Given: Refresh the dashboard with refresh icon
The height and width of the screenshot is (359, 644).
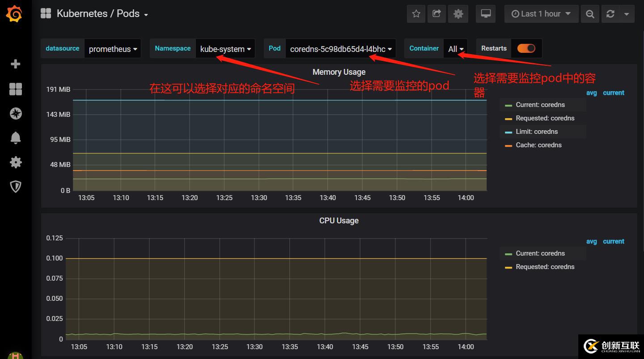Looking at the screenshot, I should pos(610,14).
